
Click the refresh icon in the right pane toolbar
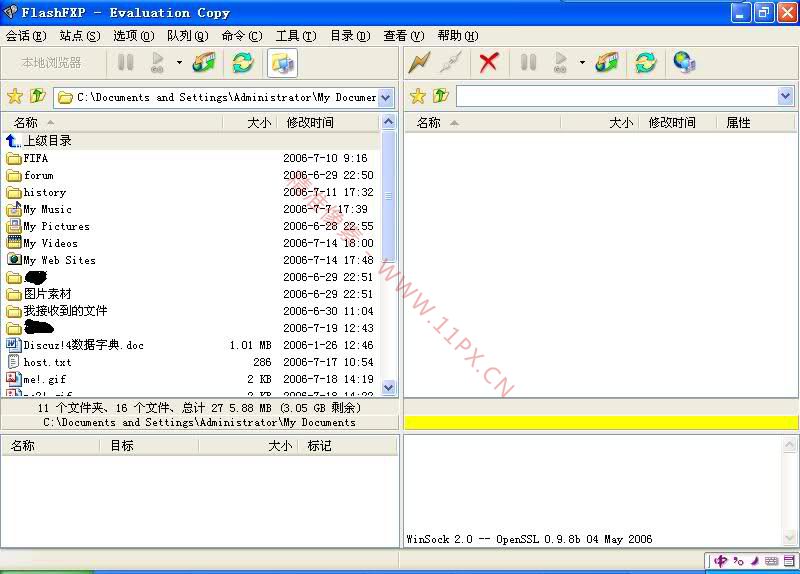pos(646,62)
